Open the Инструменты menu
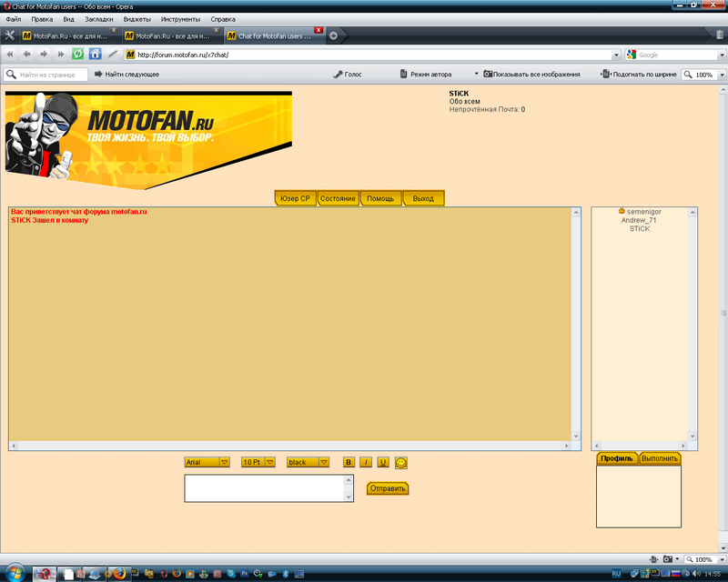Viewport: 728px width, 582px height. click(x=180, y=19)
